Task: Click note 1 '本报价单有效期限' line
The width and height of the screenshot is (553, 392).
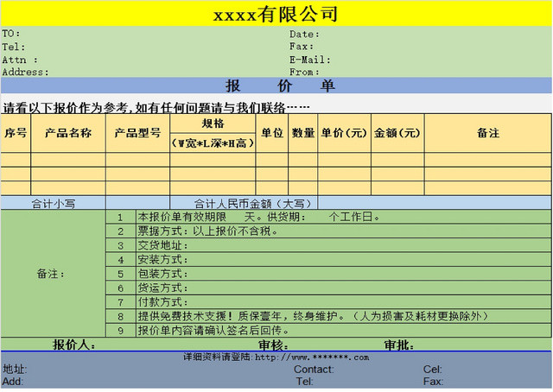Action: [x=344, y=217]
